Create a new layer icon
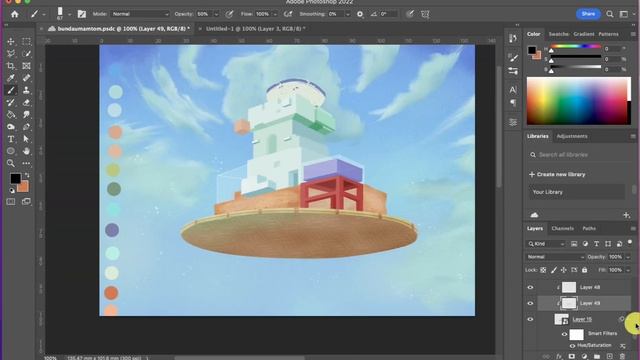The height and width of the screenshot is (360, 640). pyautogui.click(x=609, y=356)
